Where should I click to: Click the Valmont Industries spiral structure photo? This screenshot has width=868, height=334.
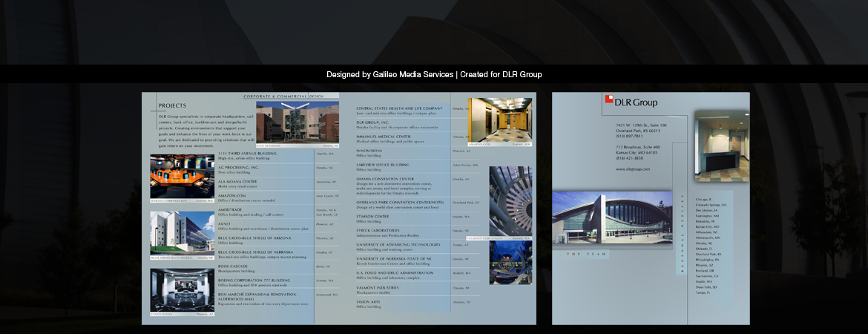click(x=510, y=200)
